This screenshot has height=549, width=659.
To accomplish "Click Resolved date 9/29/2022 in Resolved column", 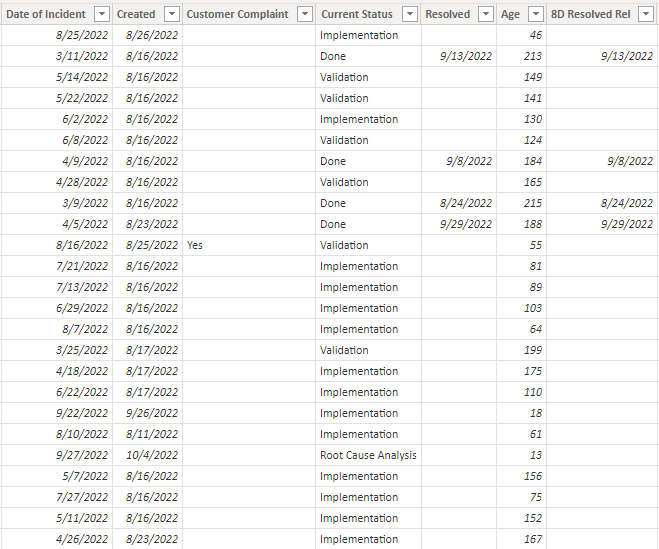I will (x=459, y=224).
